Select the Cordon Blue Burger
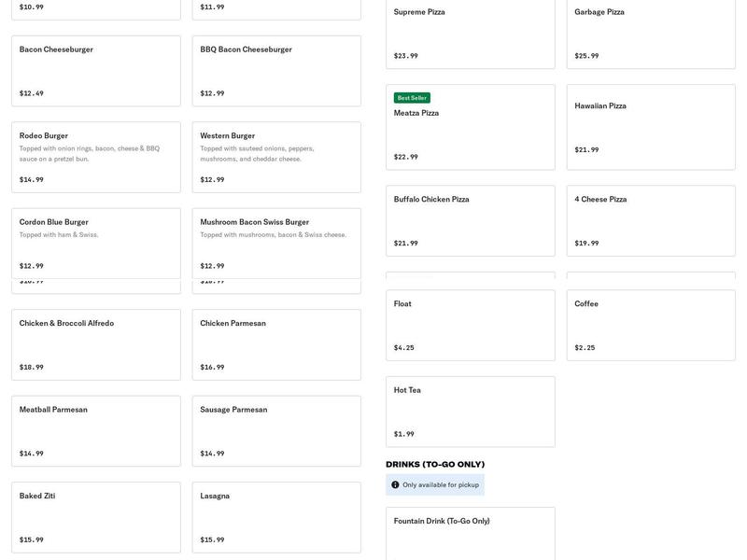This screenshot has width=747, height=560. [x=95, y=243]
